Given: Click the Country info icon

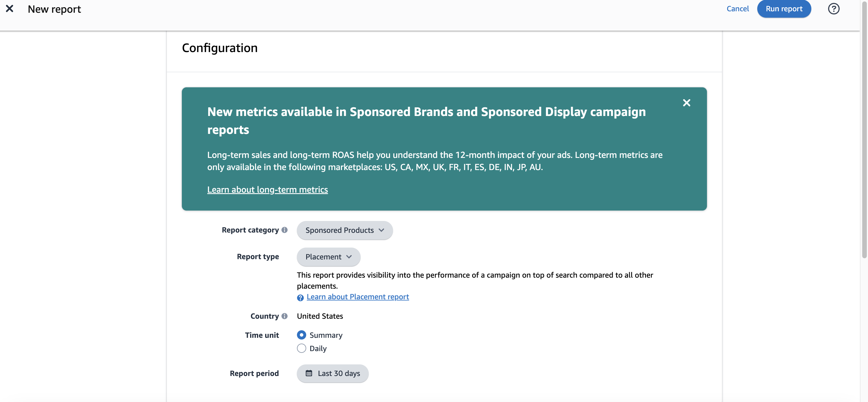Looking at the screenshot, I should click(x=285, y=316).
